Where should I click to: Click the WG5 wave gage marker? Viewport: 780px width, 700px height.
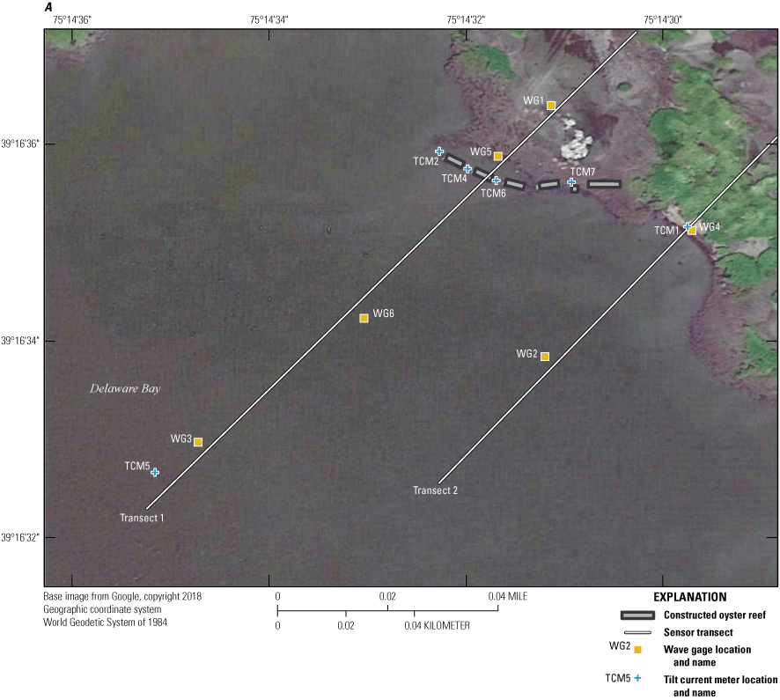[x=497, y=156]
